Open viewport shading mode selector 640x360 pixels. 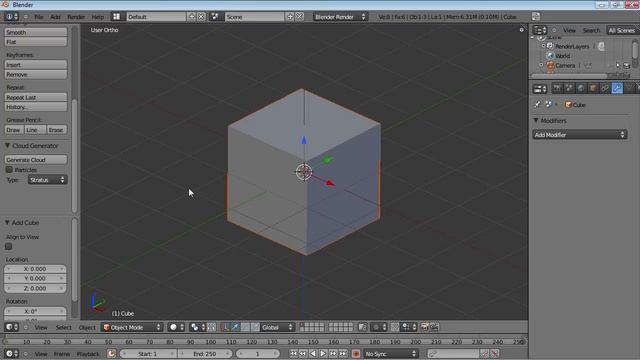coord(176,327)
